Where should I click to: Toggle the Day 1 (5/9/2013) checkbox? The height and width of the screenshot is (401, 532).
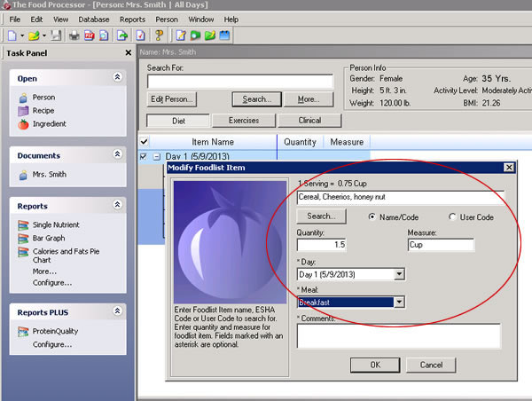(x=145, y=157)
